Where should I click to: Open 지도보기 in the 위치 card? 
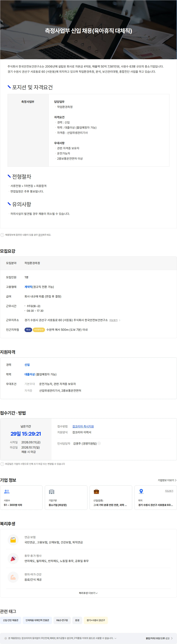(x=169, y=491)
